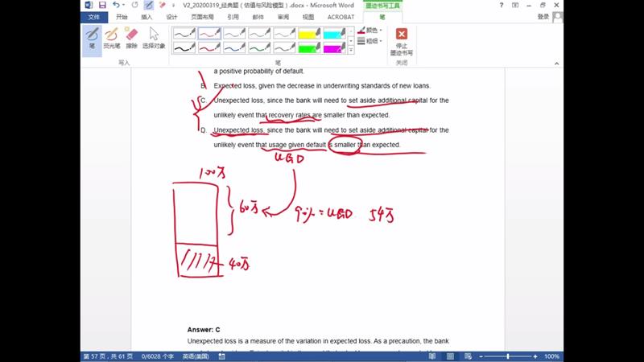Switch to the View (视图) tab

308,17
